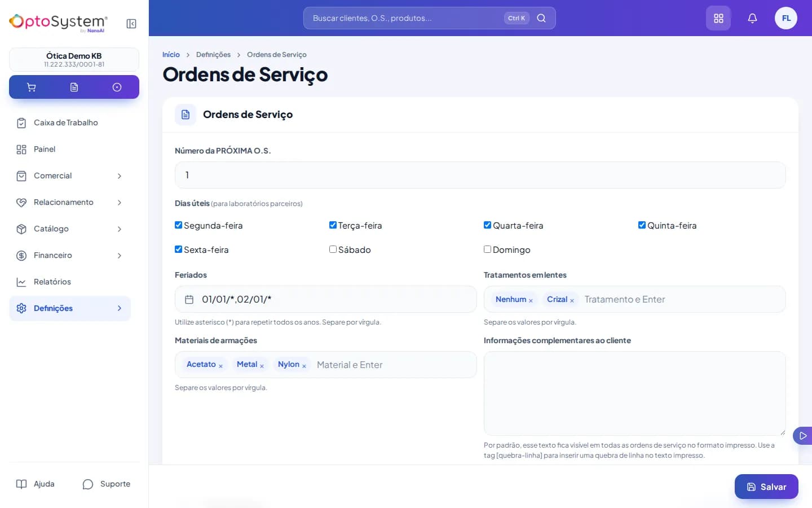Uncheck Sexta-feira checkbox
This screenshot has height=508, width=812.
[179, 249]
